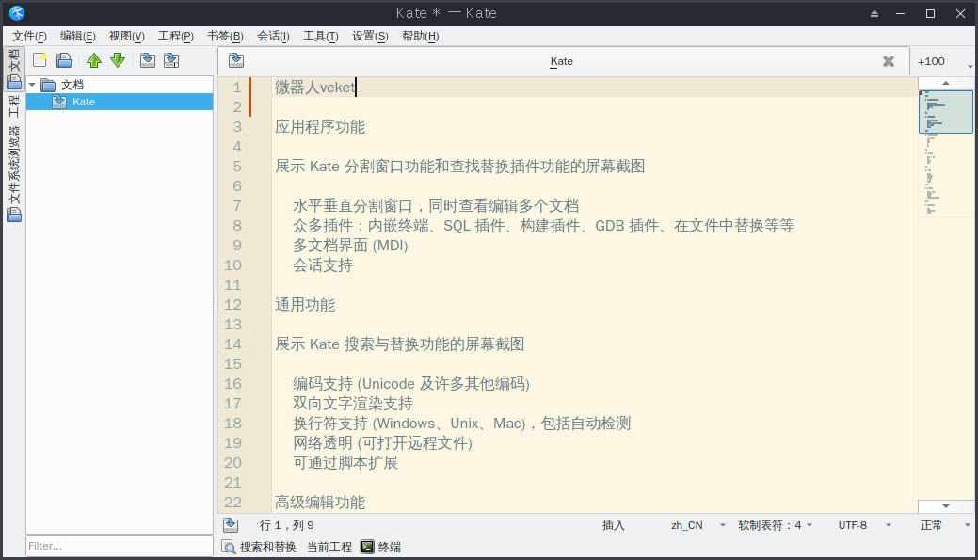Click the open file icon beside the new document icon

[64, 60]
